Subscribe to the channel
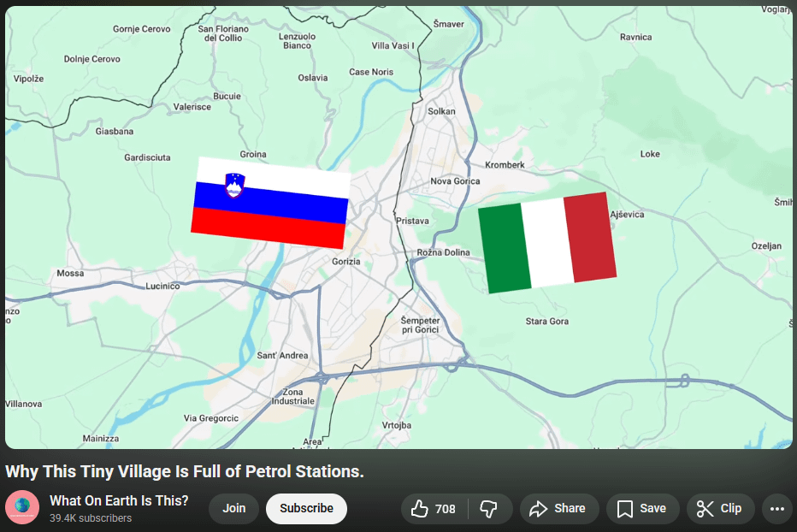Image resolution: width=797 pixels, height=532 pixels. pos(306,509)
